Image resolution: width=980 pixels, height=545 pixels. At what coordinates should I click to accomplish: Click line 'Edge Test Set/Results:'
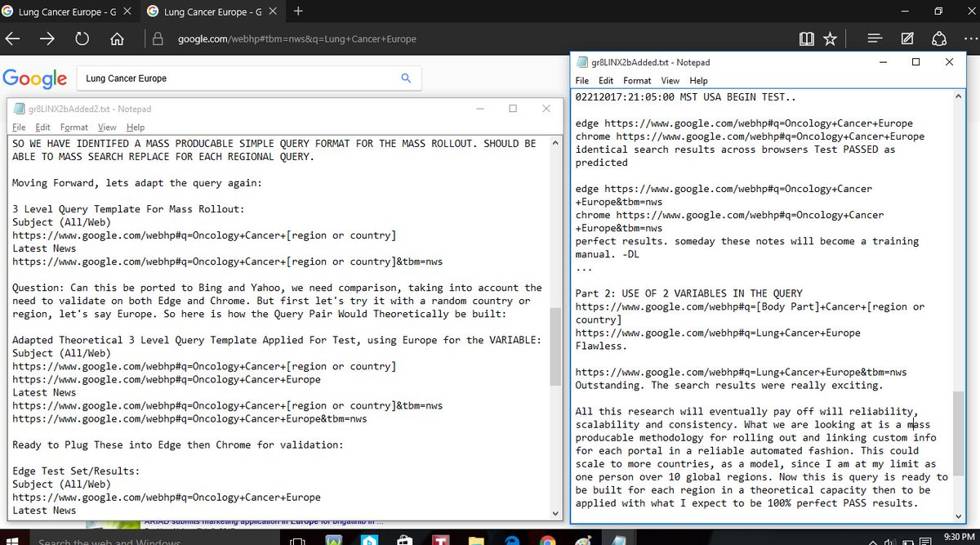coord(75,471)
